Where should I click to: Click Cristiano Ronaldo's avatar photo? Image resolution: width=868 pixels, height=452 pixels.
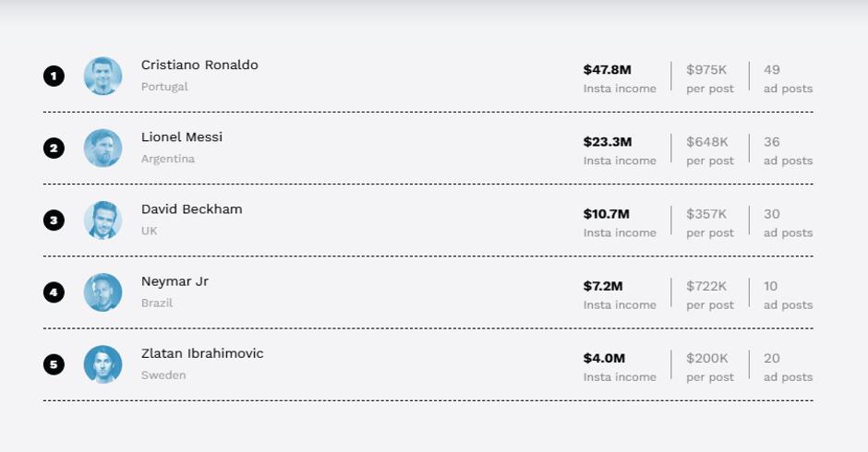pos(102,76)
